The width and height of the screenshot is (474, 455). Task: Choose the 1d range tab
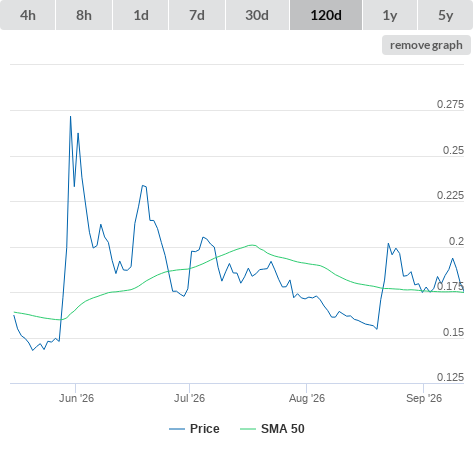141,15
